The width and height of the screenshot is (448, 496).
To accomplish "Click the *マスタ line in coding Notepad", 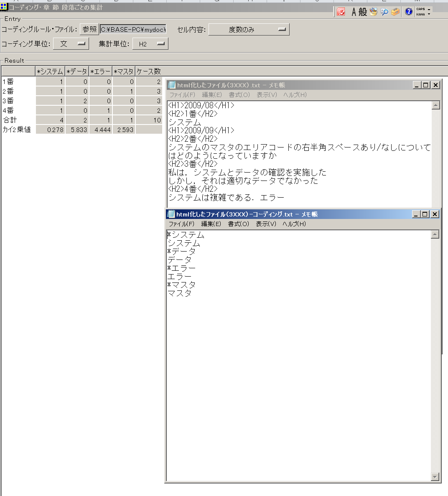I will 181,285.
